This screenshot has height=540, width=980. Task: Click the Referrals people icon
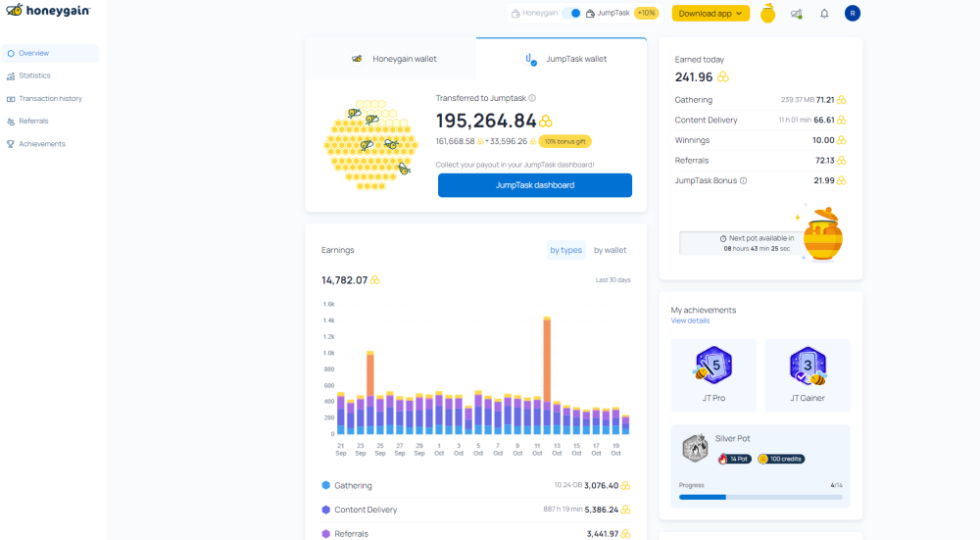[11, 122]
